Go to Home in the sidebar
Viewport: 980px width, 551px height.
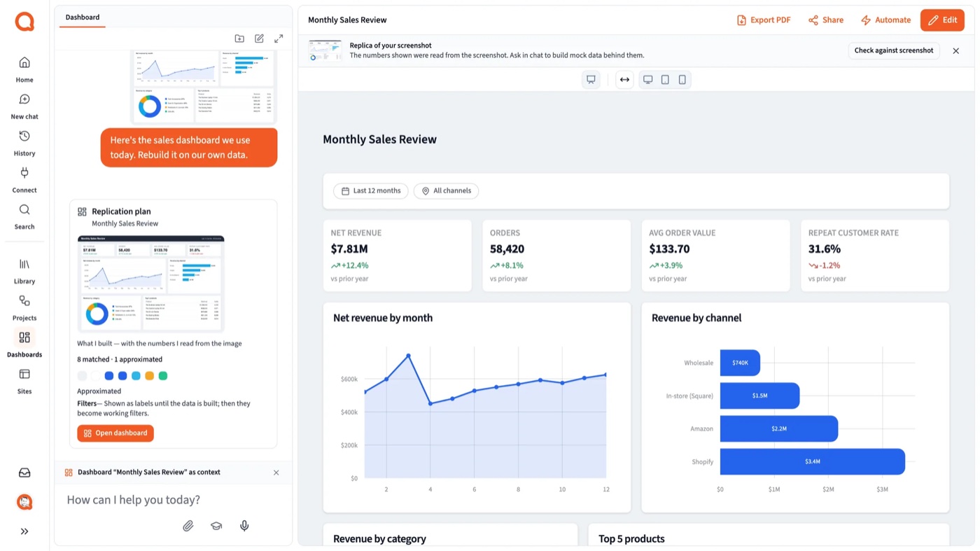pyautogui.click(x=24, y=69)
